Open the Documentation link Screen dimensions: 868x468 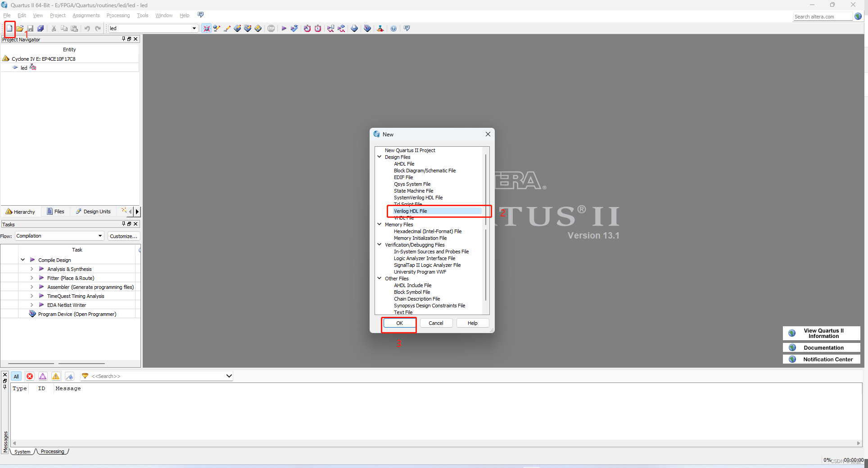[x=821, y=347]
